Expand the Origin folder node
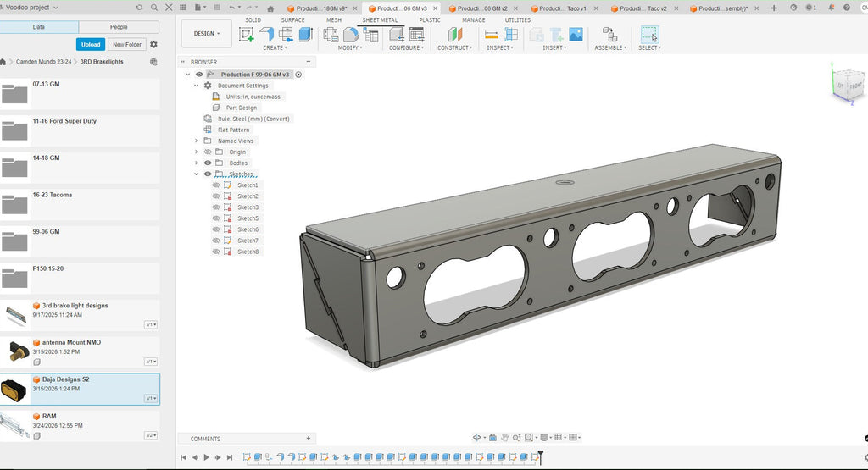Screen dimensions: 868x470 click(196, 152)
